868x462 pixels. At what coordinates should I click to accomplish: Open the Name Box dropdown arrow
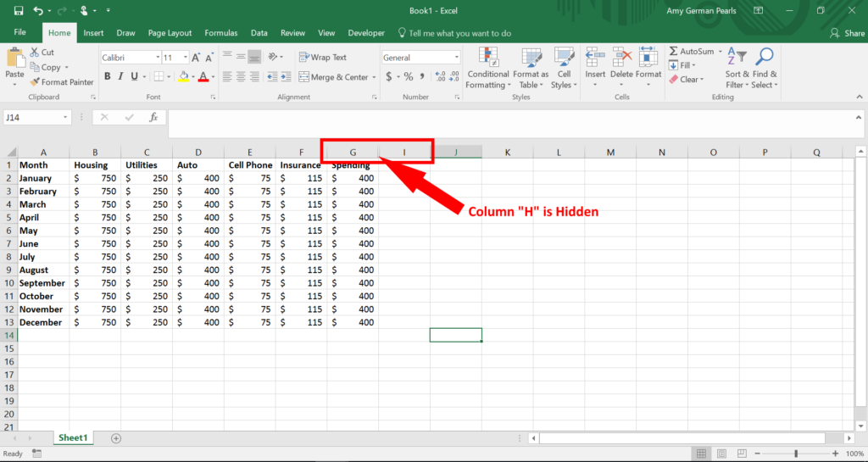click(x=66, y=118)
